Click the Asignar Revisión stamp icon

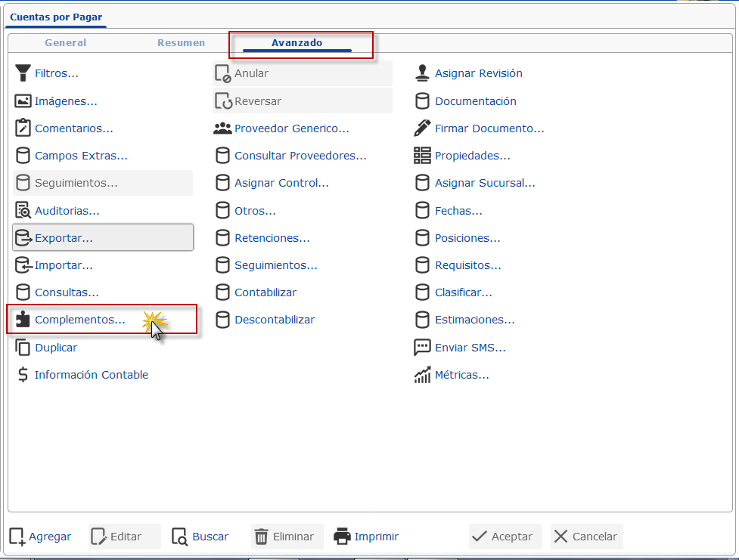pyautogui.click(x=422, y=73)
